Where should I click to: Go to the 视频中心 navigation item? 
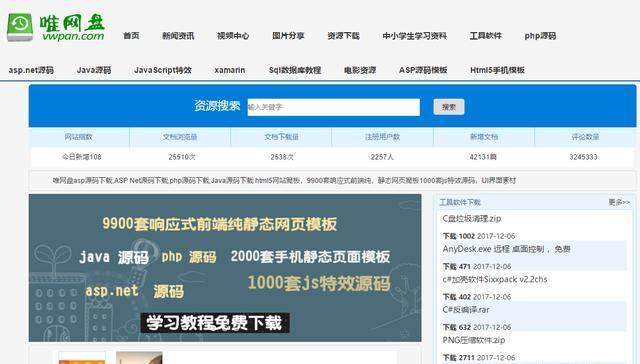pyautogui.click(x=233, y=36)
